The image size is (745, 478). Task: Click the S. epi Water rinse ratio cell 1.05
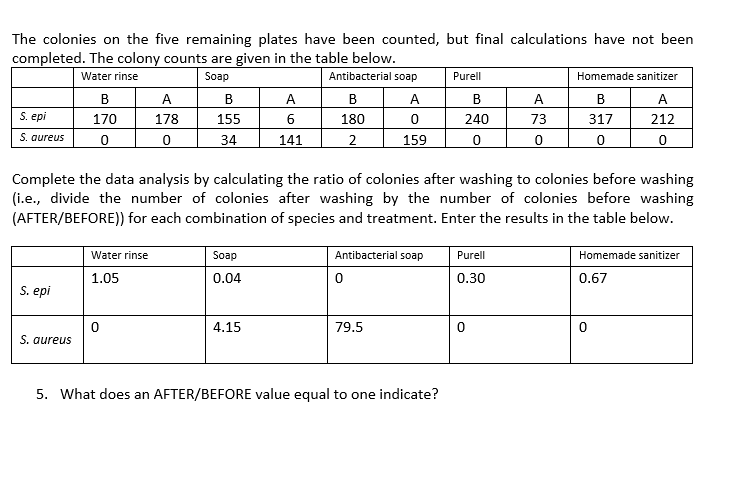coord(144,291)
